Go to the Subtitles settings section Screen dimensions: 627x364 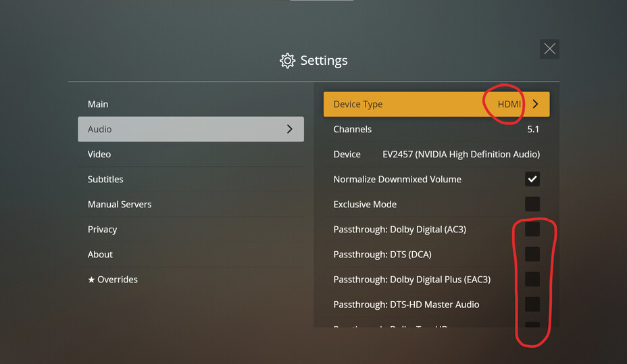tap(105, 179)
